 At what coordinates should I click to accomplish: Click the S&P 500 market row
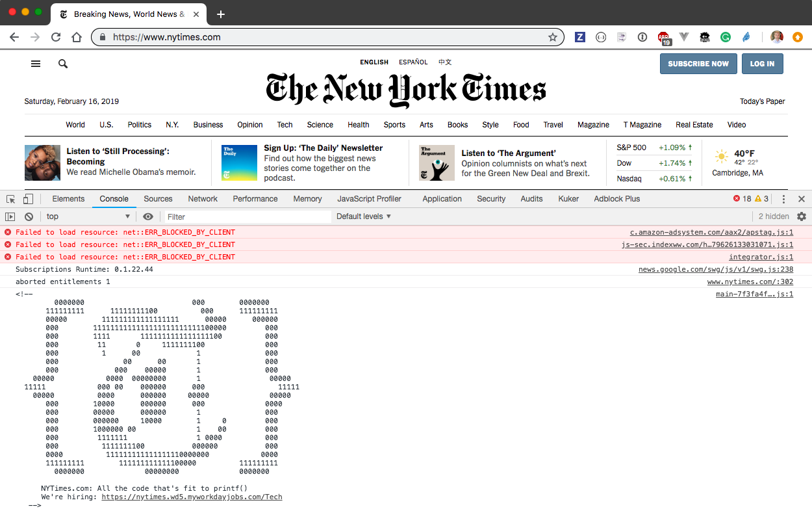[654, 148]
